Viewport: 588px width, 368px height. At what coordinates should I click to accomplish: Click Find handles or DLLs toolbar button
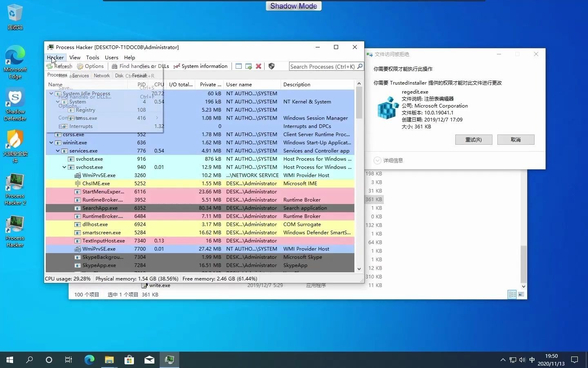tap(140, 66)
